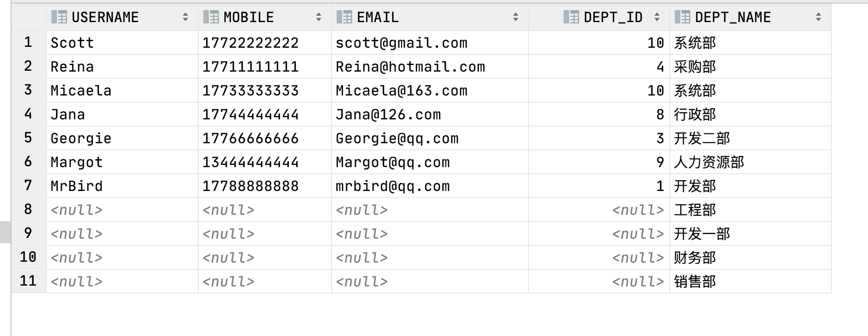Select row number 11 header
The width and height of the screenshot is (868, 336).
pos(29,281)
